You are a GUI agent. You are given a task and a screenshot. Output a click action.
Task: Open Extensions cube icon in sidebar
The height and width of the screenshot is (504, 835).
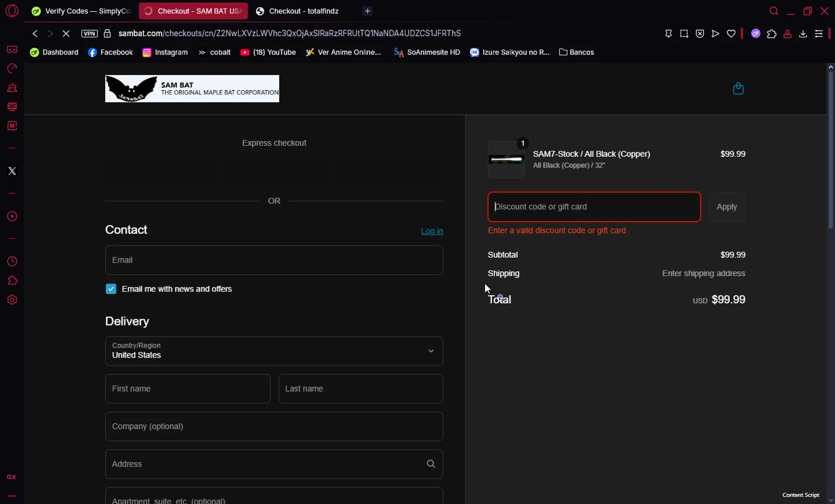point(12,280)
